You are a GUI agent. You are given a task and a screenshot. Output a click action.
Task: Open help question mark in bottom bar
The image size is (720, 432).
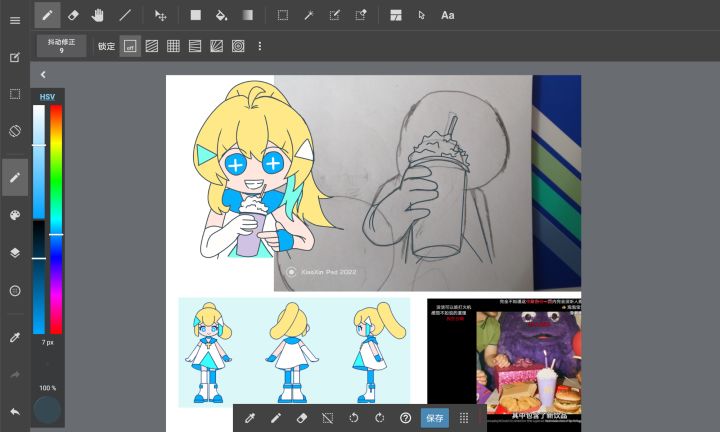405,418
